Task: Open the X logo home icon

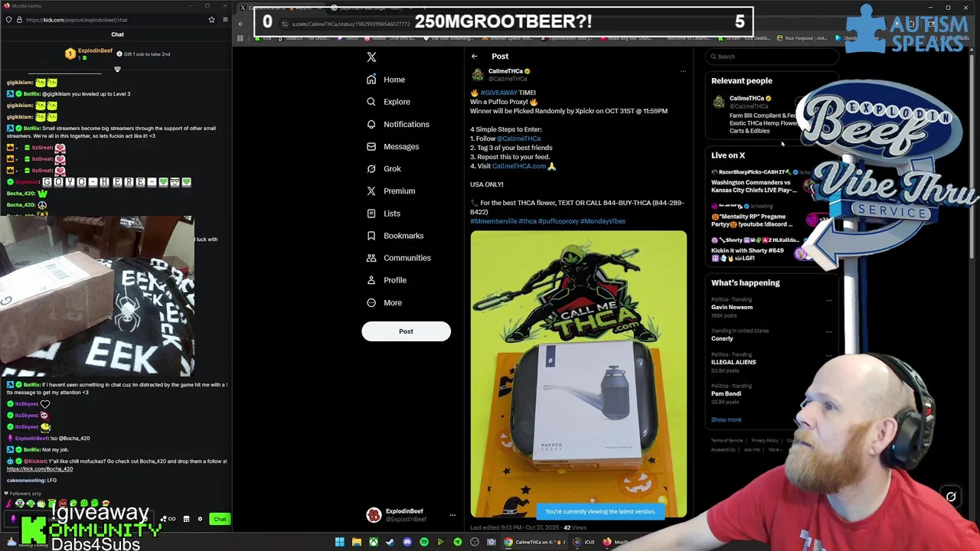Action: [371, 57]
